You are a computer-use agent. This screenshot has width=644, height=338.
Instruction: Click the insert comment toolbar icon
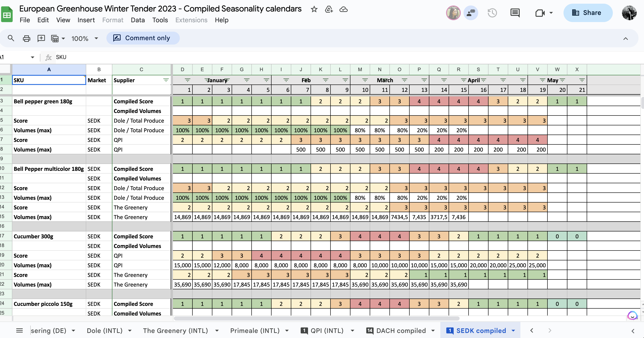pos(41,38)
